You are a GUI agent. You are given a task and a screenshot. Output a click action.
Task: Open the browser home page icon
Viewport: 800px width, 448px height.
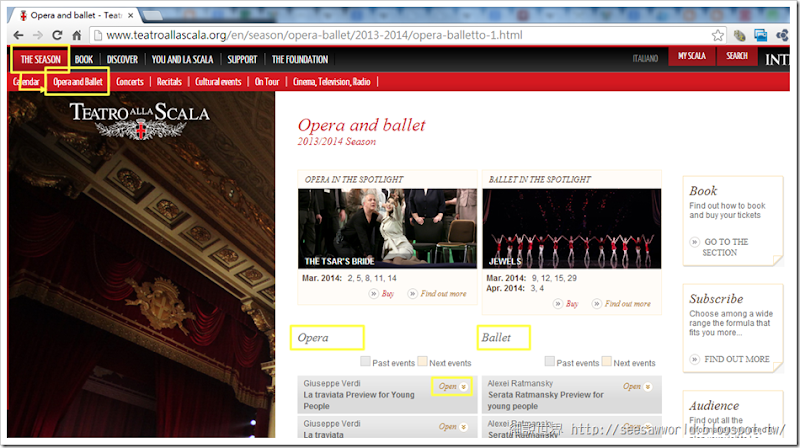tap(77, 35)
